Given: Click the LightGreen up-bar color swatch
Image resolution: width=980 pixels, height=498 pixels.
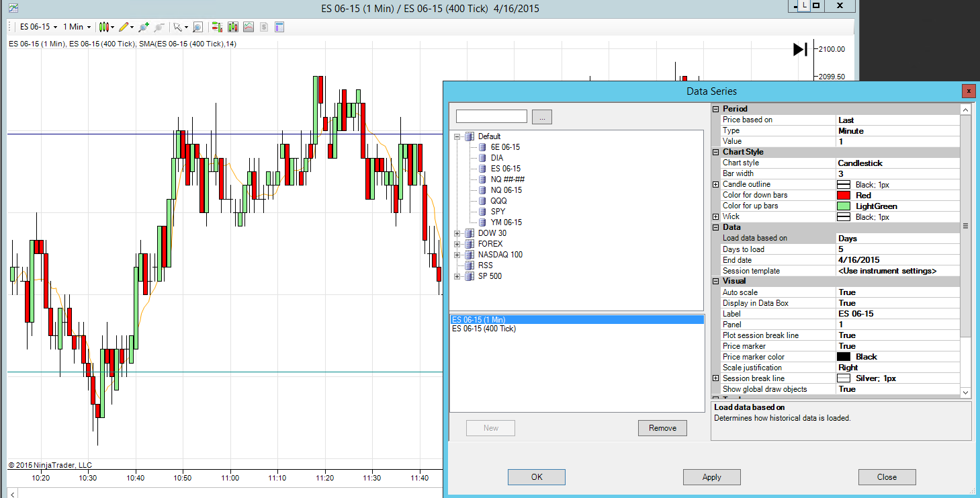Looking at the screenshot, I should tap(844, 206).
